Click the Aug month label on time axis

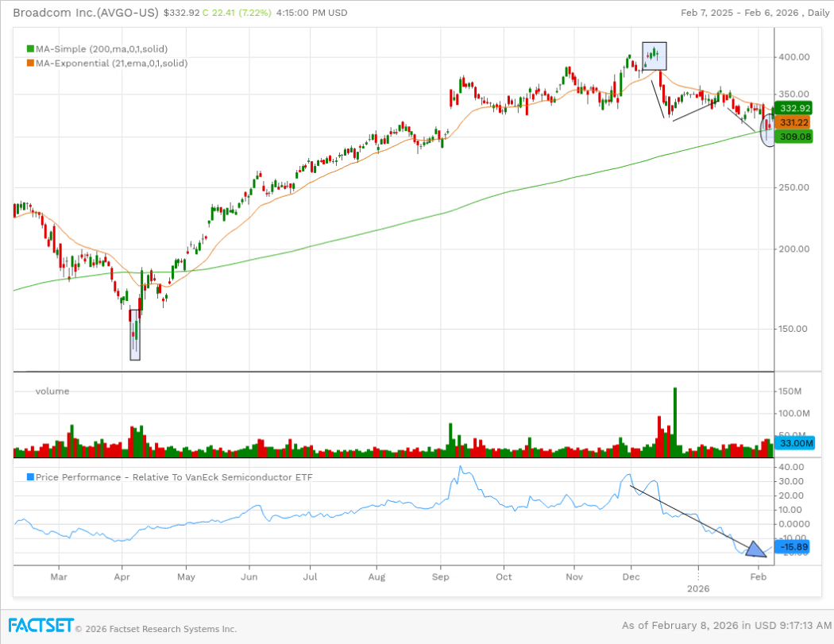tap(376, 577)
